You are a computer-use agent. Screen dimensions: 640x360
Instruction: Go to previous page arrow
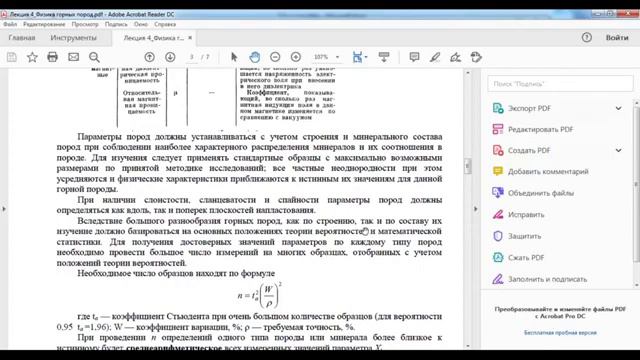149,57
